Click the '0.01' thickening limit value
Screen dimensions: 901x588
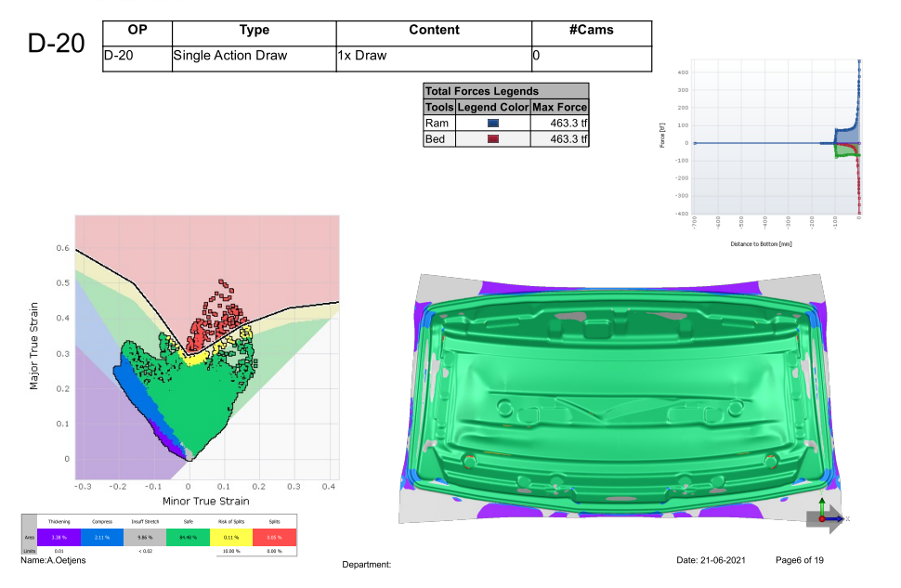59,551
